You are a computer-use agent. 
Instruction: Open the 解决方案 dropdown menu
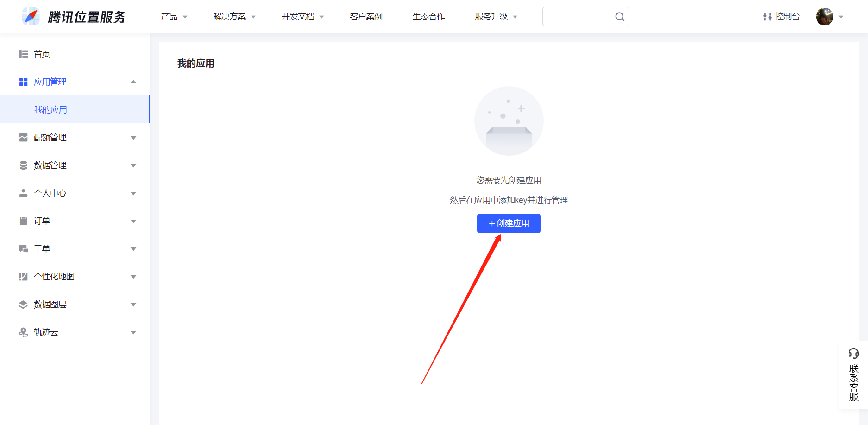[234, 17]
